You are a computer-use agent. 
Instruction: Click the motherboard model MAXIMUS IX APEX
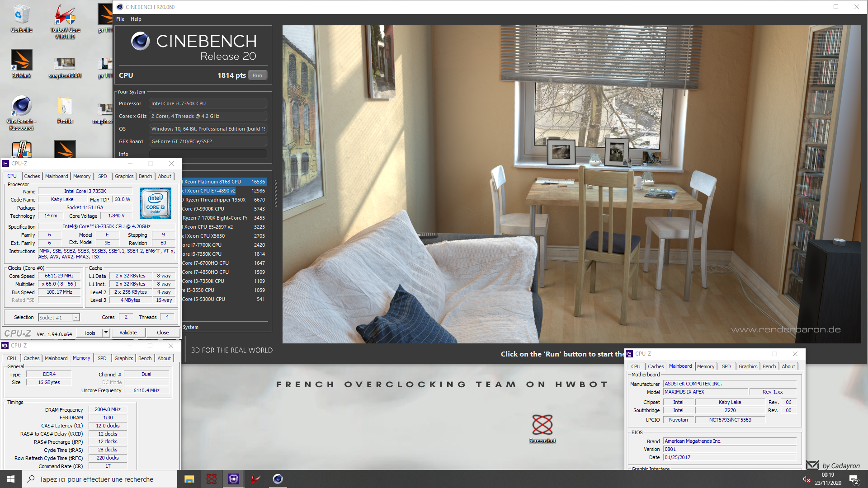click(705, 392)
